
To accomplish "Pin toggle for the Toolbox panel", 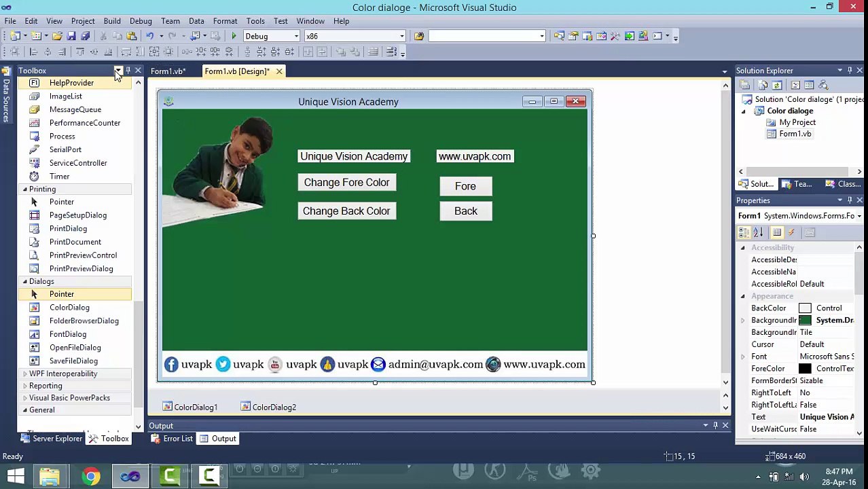I will click(x=128, y=71).
